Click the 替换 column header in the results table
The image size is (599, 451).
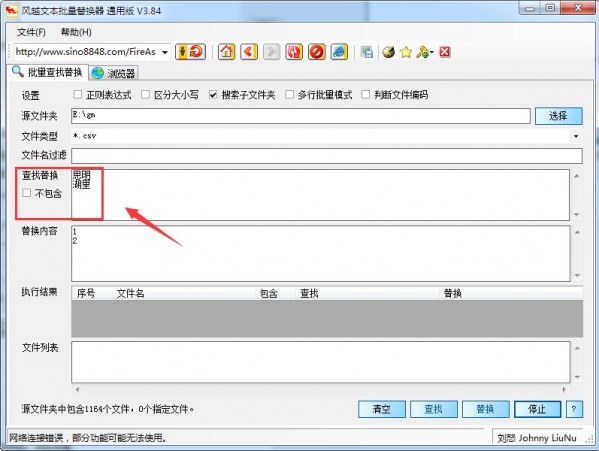(x=511, y=293)
